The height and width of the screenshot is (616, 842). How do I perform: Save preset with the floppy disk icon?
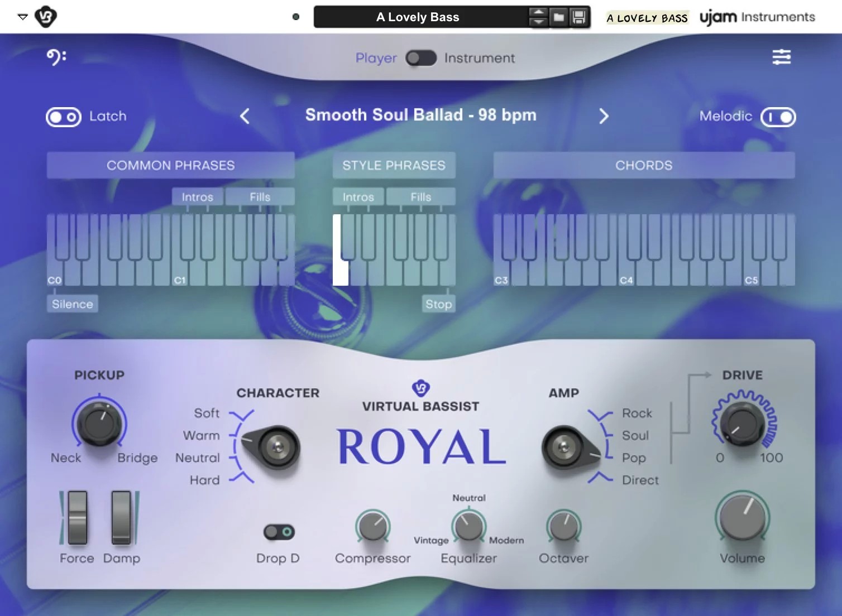(579, 17)
